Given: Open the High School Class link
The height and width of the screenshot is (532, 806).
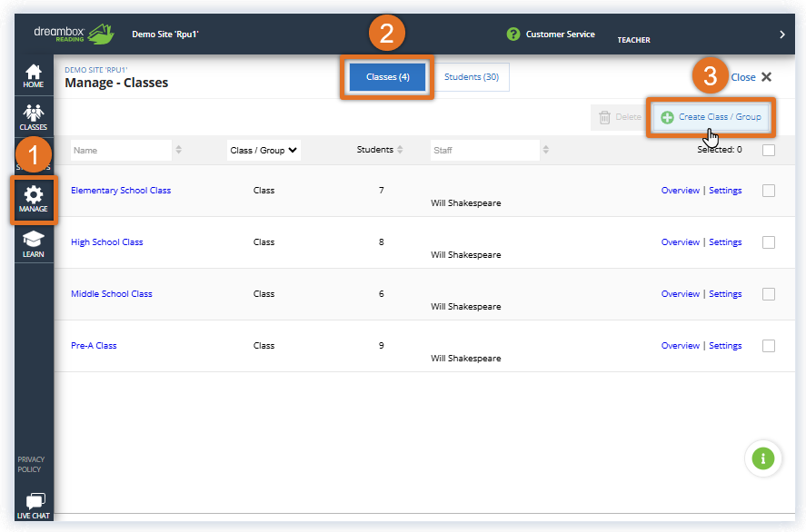Looking at the screenshot, I should 107,242.
